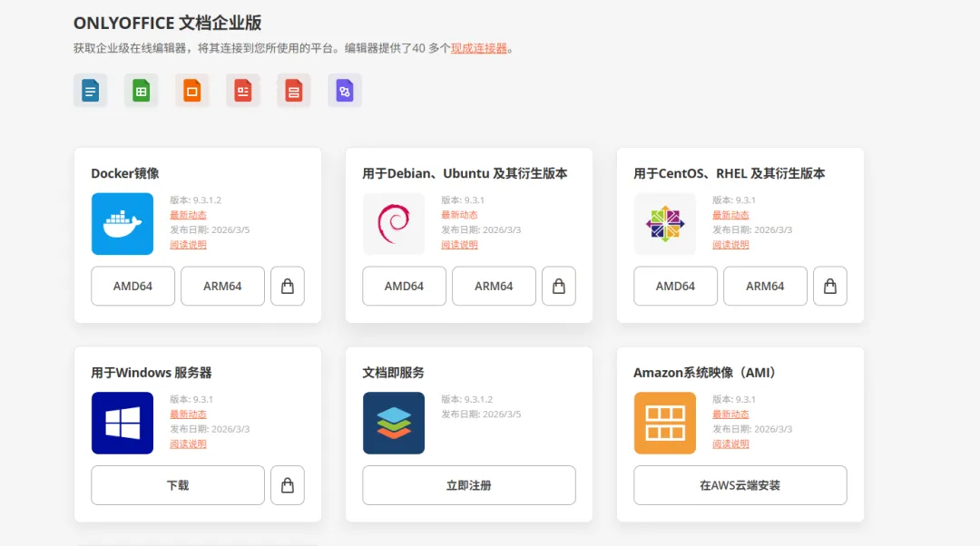The image size is (980, 546).
Task: Click the orange presentation editor icon
Action: click(x=191, y=91)
